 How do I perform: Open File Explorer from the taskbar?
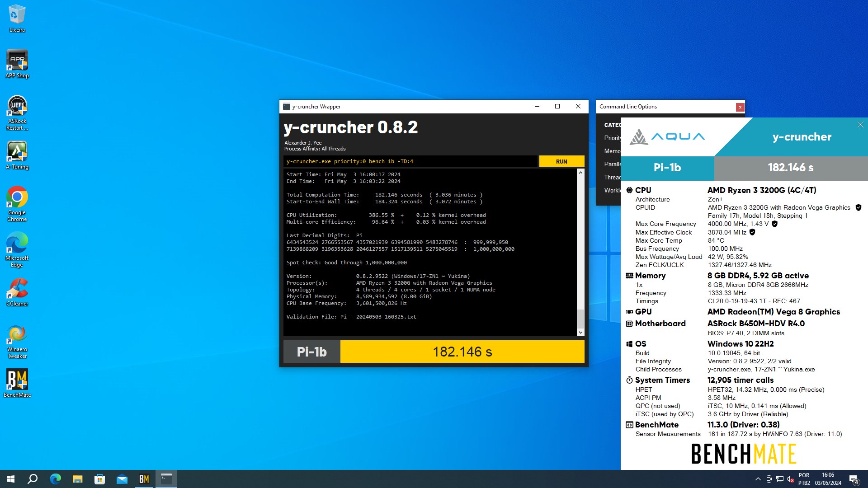(77, 479)
